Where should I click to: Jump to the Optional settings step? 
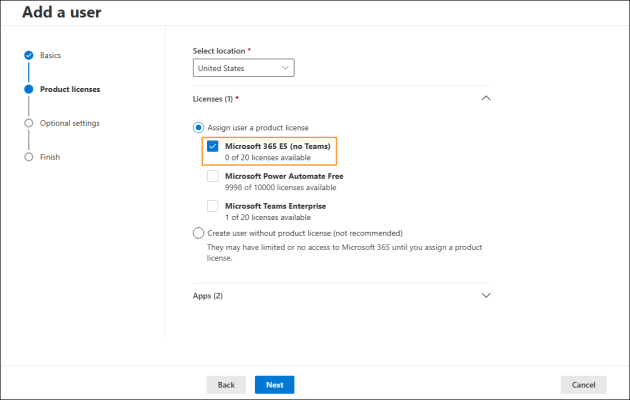(70, 123)
